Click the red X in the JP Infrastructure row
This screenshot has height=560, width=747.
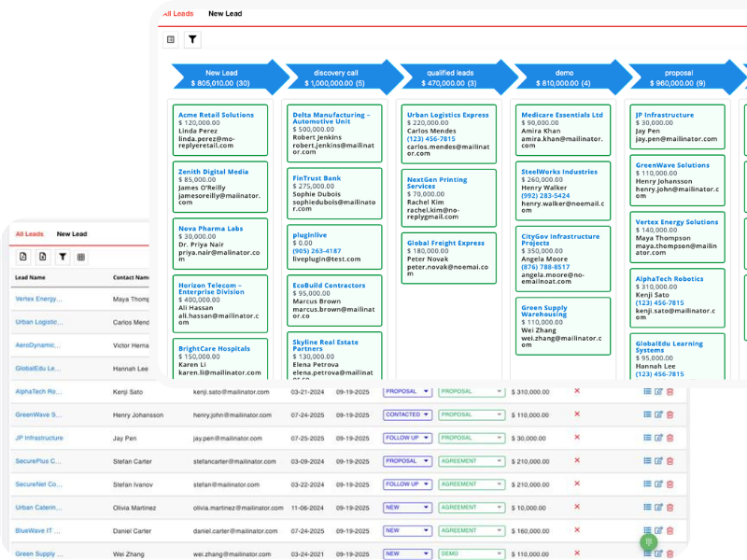(x=577, y=437)
